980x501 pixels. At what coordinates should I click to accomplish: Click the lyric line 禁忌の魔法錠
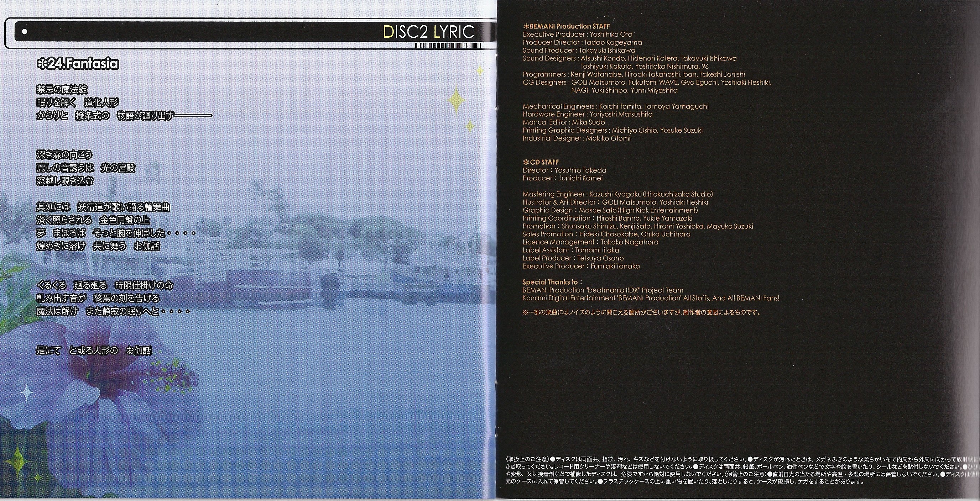coord(62,90)
